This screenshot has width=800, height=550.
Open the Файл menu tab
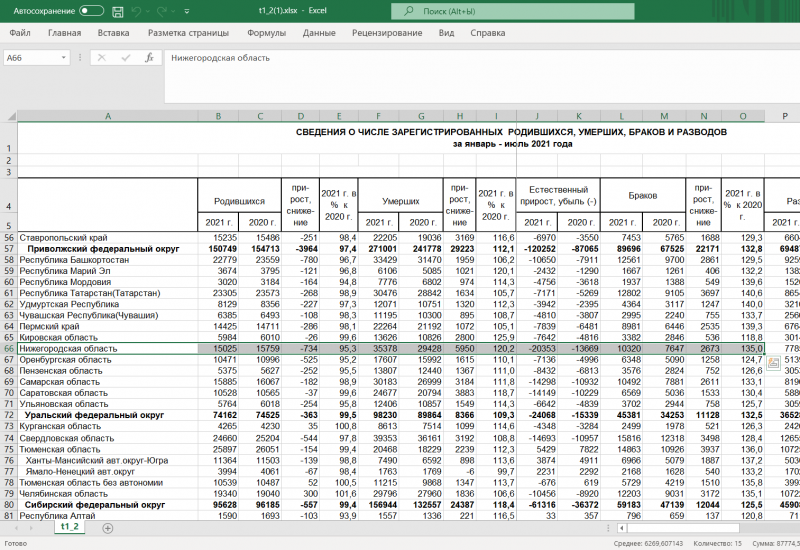[x=20, y=33]
